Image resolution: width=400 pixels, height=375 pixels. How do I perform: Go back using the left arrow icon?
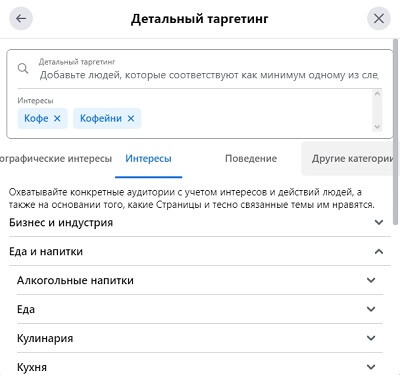[x=21, y=19]
